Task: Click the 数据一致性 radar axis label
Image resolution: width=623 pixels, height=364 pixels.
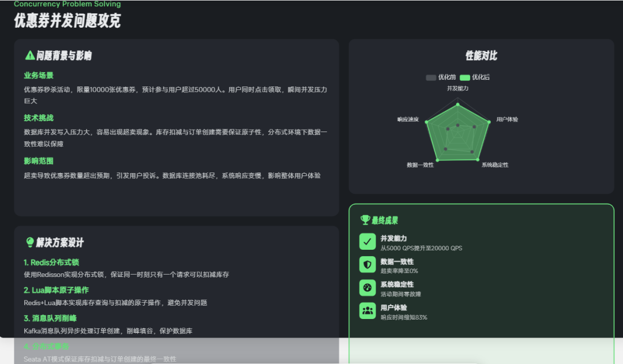Action: (x=421, y=165)
